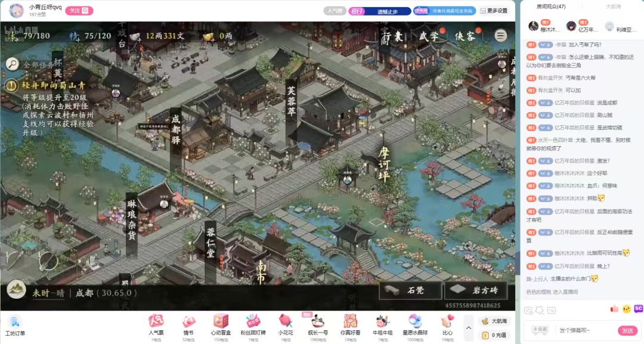Pick the 心动盲盒 blind box gift

[x=221, y=326]
